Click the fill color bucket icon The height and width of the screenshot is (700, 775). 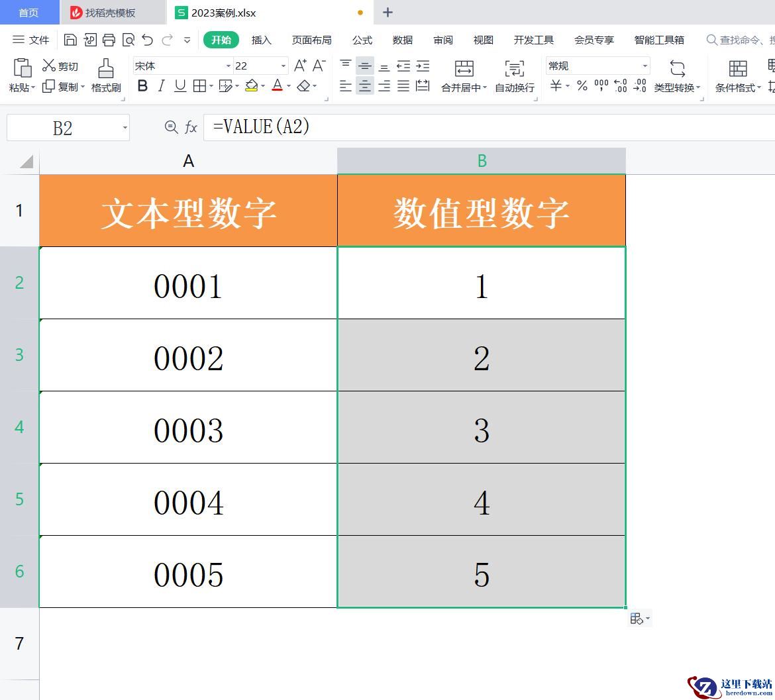pos(251,86)
